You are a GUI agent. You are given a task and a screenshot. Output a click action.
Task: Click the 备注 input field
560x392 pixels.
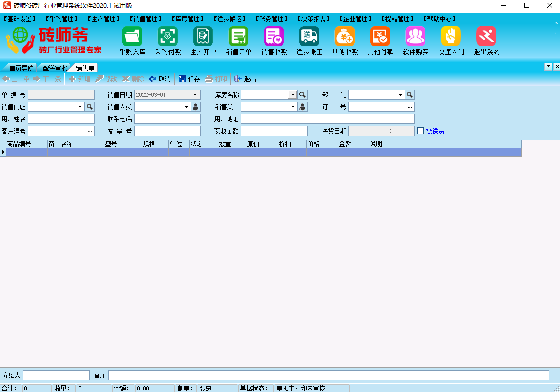pos(329,375)
